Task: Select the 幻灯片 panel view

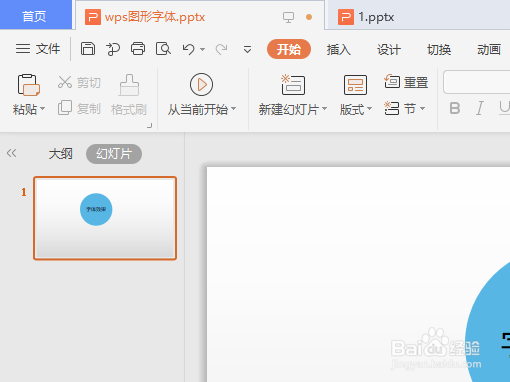Action: 114,154
